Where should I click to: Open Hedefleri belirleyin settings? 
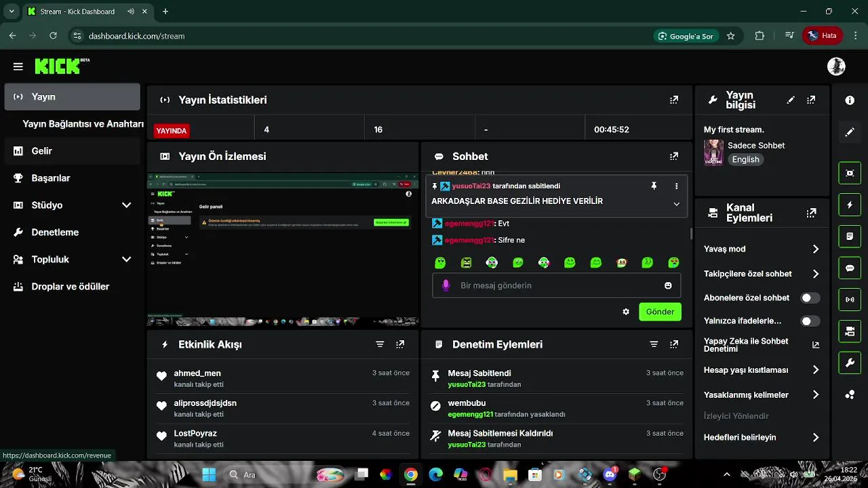816,438
